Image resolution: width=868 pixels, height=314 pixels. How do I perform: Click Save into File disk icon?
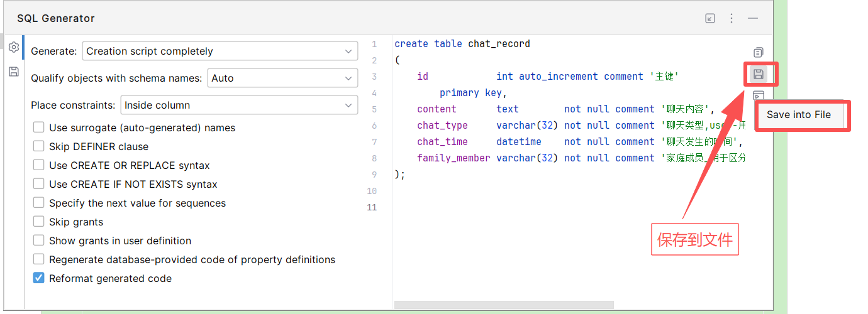point(759,75)
